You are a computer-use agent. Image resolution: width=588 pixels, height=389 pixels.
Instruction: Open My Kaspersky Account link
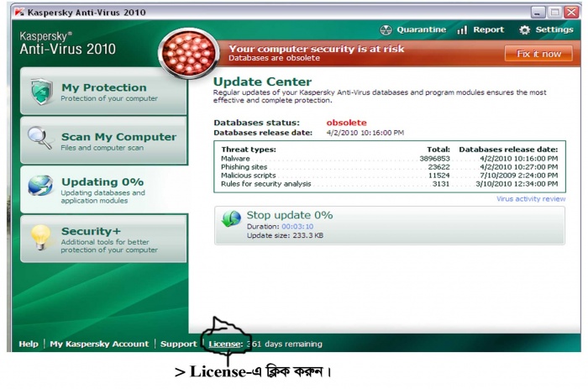(x=99, y=344)
